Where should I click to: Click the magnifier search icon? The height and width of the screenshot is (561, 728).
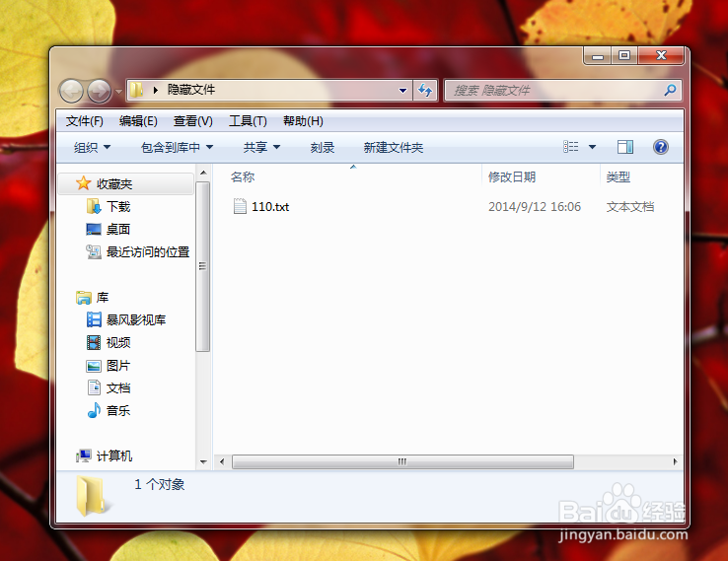pyautogui.click(x=670, y=90)
